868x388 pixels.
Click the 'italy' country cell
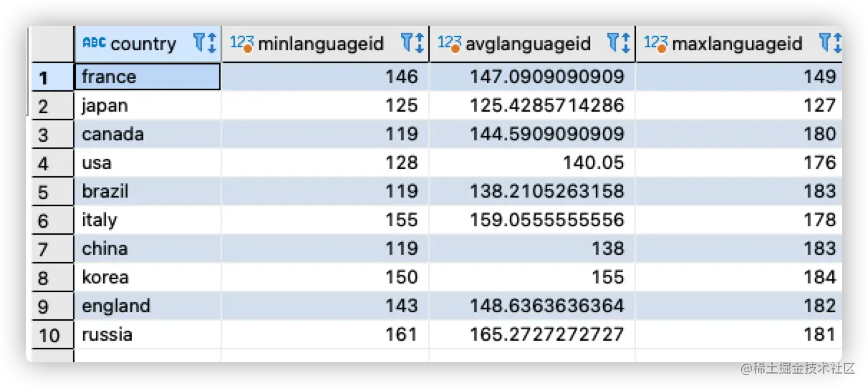148,220
